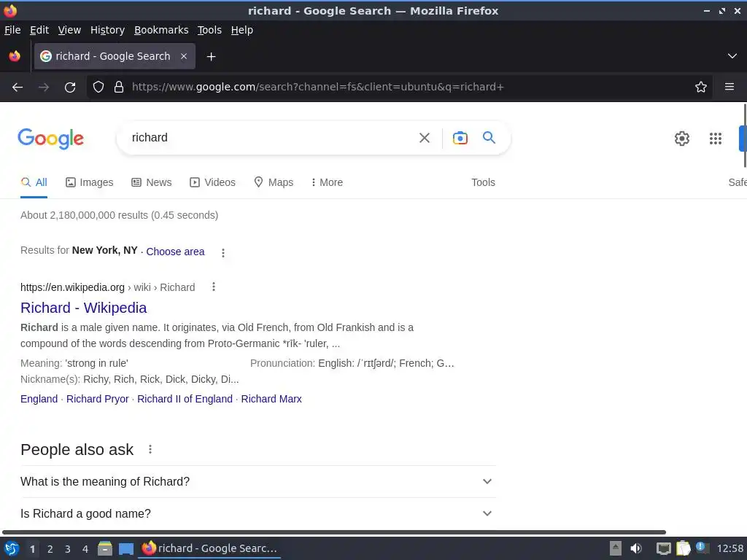
Task: Open the View menu
Action: click(69, 30)
